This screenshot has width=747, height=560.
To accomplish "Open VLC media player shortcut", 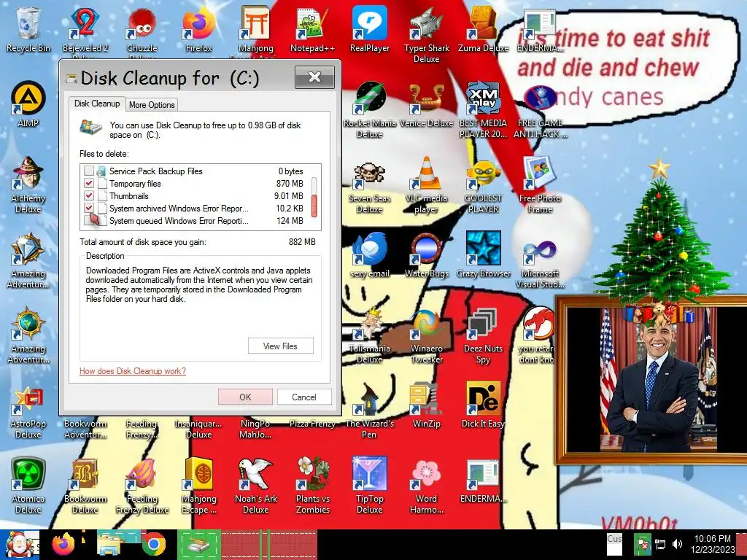I will click(x=426, y=184).
